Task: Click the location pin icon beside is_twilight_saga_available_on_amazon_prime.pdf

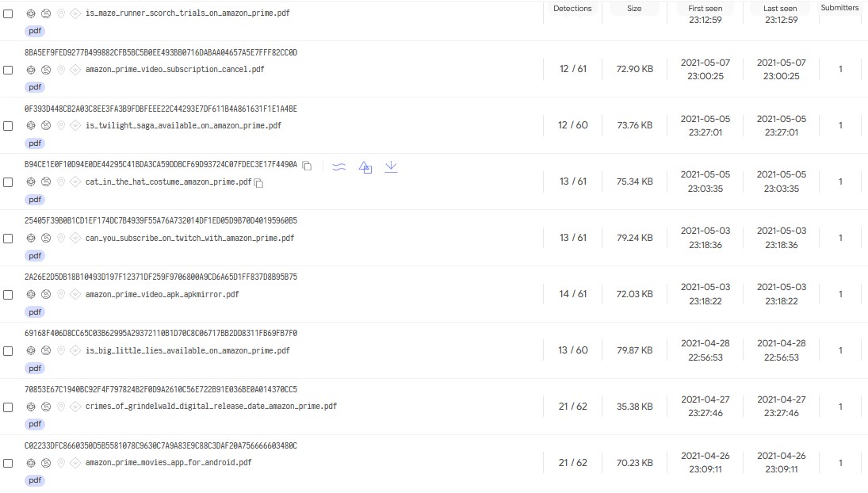Action: point(60,125)
